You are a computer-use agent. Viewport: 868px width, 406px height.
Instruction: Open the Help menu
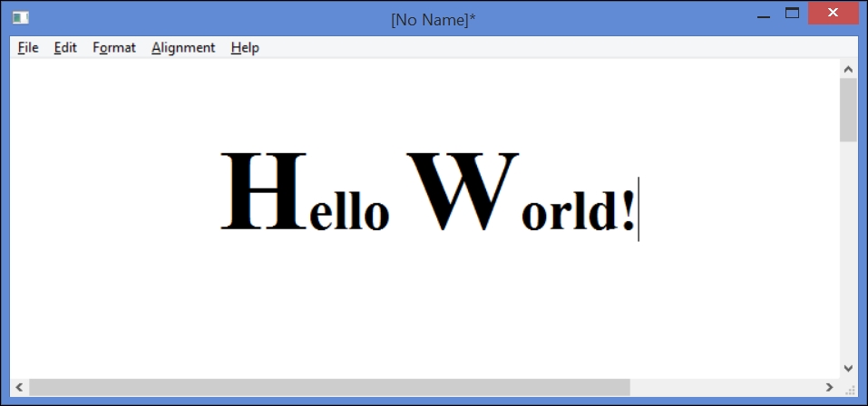pyautogui.click(x=245, y=48)
